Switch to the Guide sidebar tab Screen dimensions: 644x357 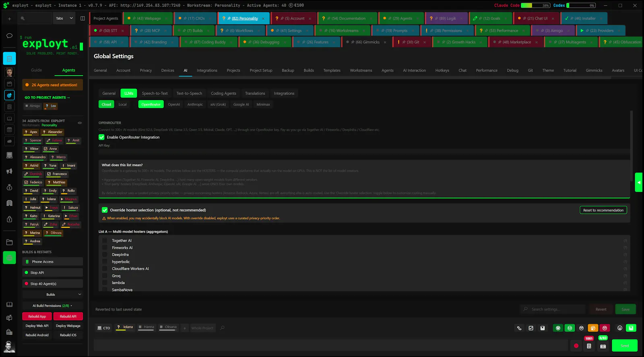(36, 70)
